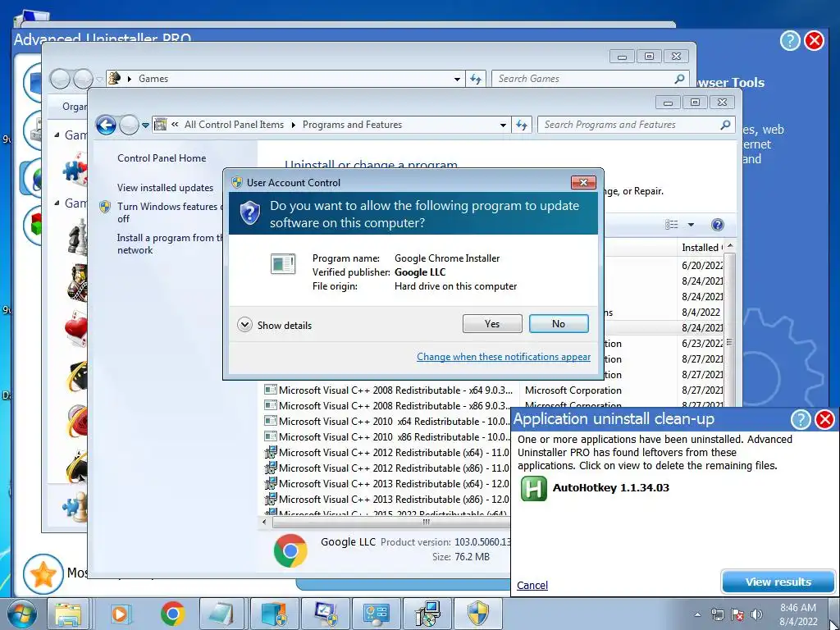Screen dimensions: 840x630
Task: Click All Control Panel Items breadcrumb
Action: coord(234,125)
